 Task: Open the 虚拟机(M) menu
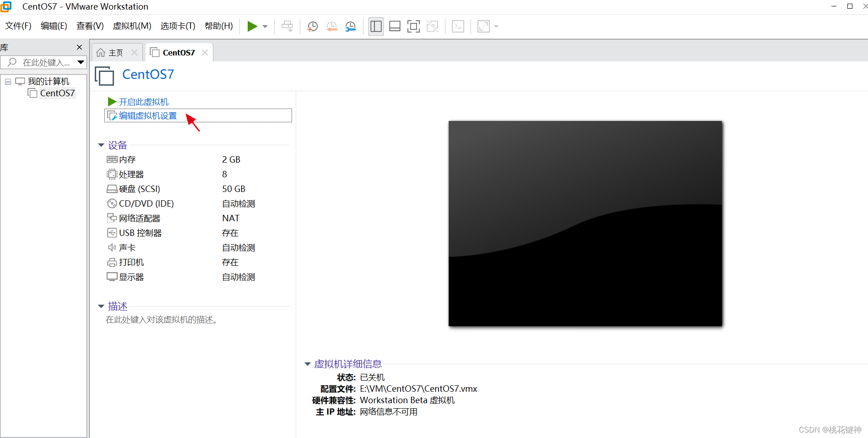pos(132,26)
